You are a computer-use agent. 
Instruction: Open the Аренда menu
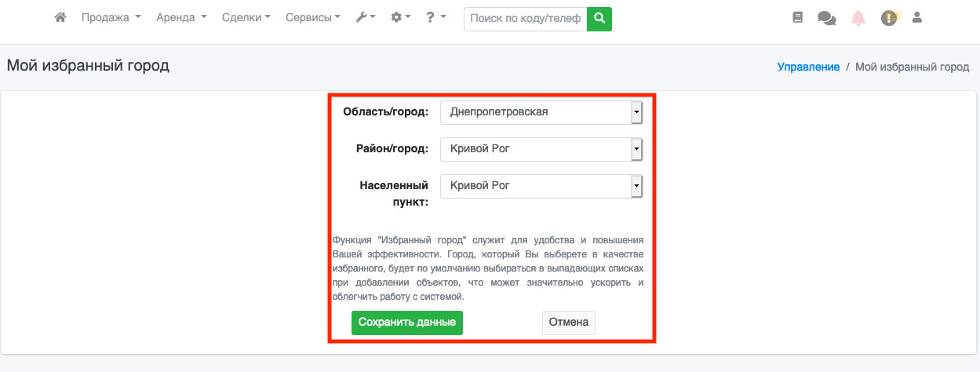181,17
